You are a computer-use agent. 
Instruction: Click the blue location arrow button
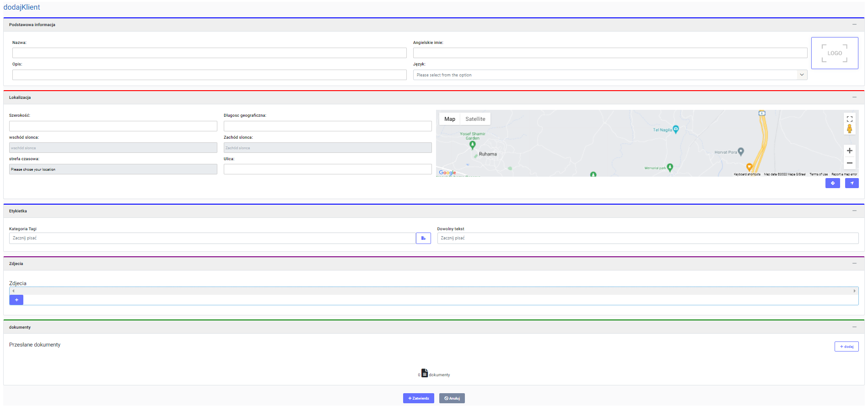852,183
